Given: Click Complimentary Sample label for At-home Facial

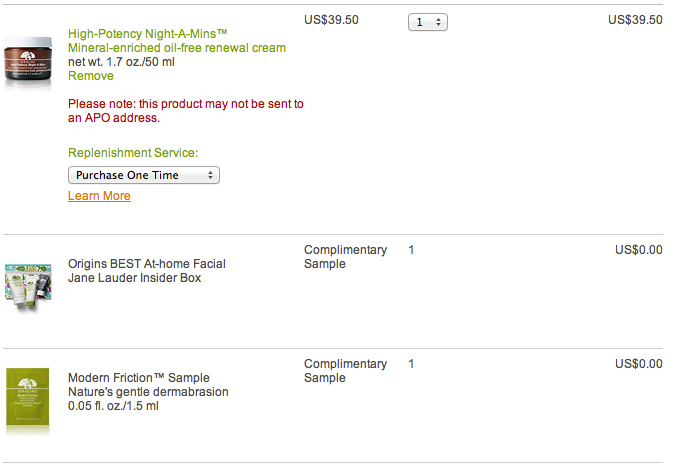Looking at the screenshot, I should click(345, 257).
